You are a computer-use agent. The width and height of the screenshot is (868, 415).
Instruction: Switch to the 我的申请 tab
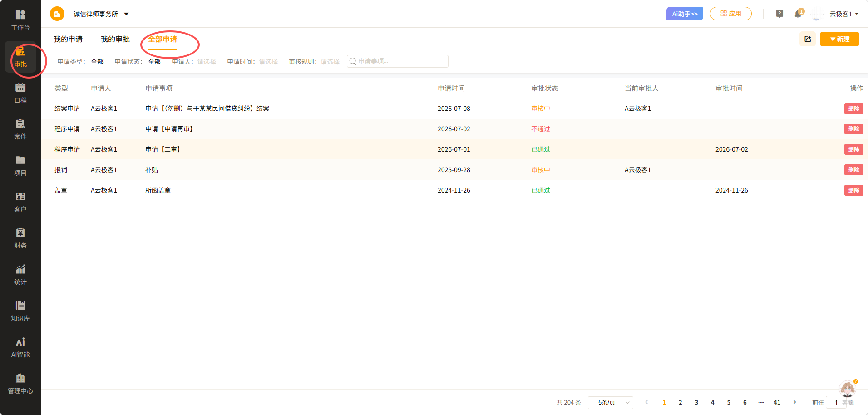[x=68, y=40]
